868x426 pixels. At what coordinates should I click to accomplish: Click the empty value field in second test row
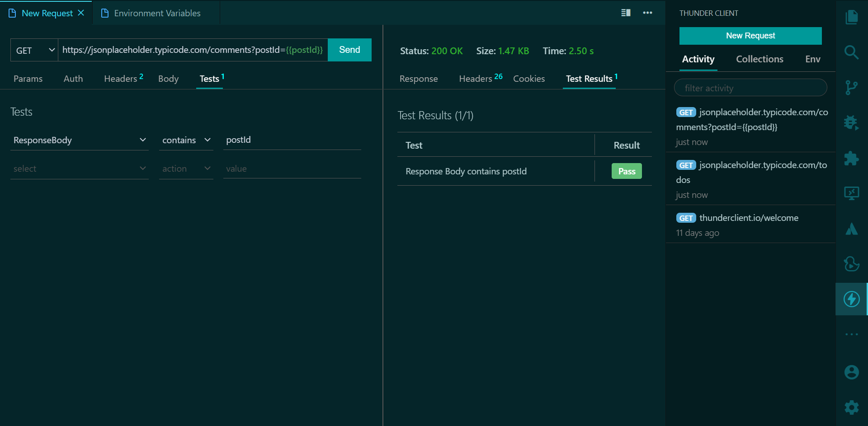click(292, 169)
